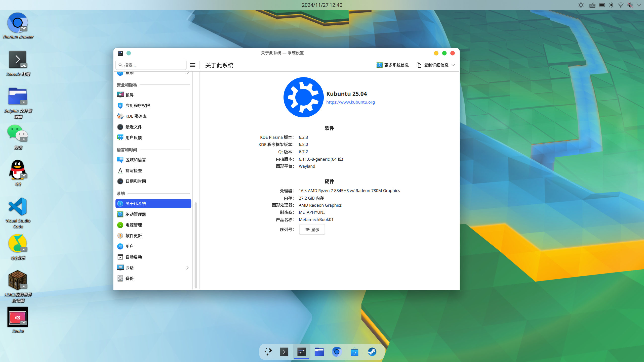
Task: Open Thorium Browser desktop icon
Action: coord(18,23)
